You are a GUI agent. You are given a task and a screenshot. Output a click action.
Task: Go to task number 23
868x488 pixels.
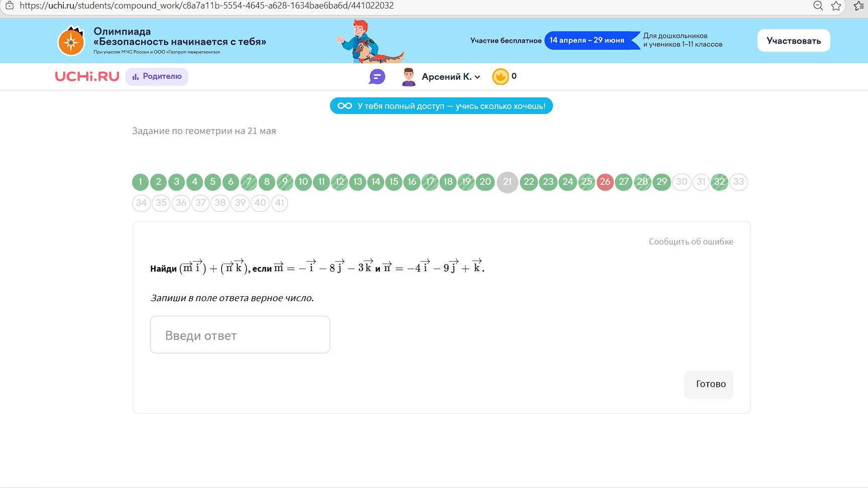[548, 182]
